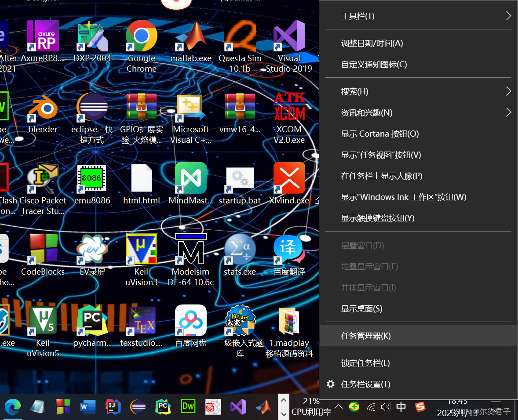
Task: Open 任务栏设置(T) with gear icon
Action: click(418, 384)
